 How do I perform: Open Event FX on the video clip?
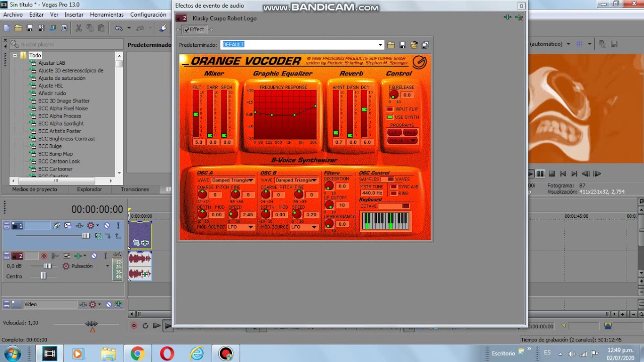(x=145, y=243)
